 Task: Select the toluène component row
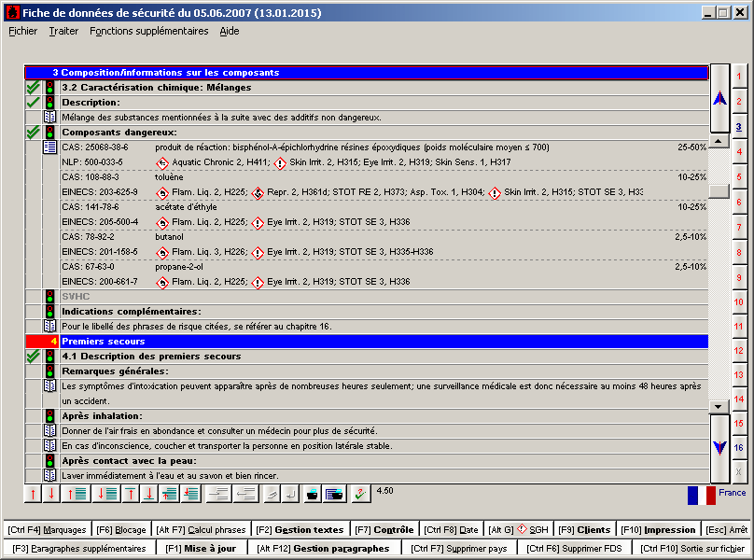(384, 185)
